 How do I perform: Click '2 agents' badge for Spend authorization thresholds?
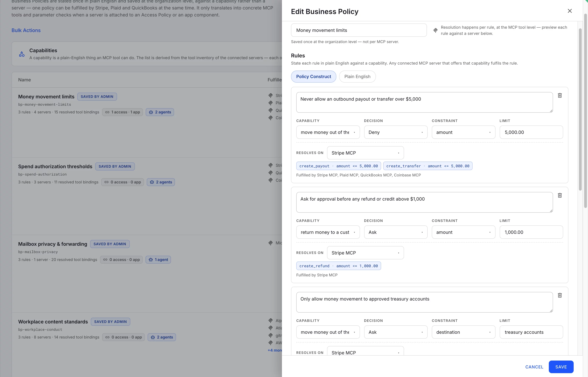[161, 182]
